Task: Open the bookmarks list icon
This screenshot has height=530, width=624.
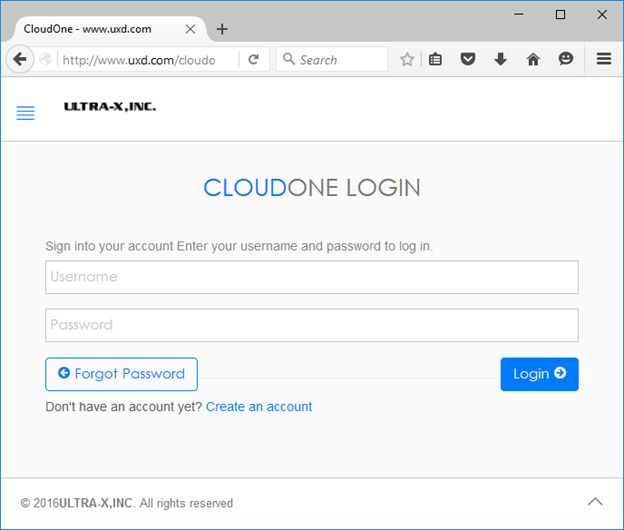Action: tap(435, 59)
